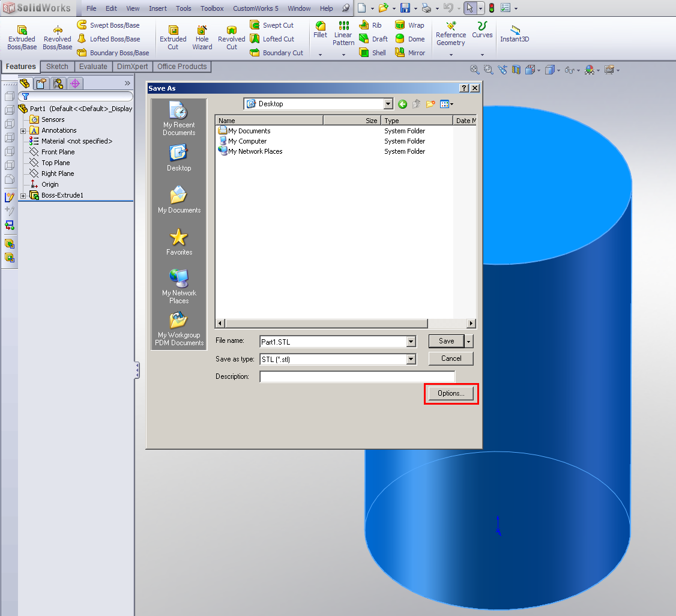The image size is (676, 616).
Task: Create new folder in Save As dialog
Action: point(430,104)
